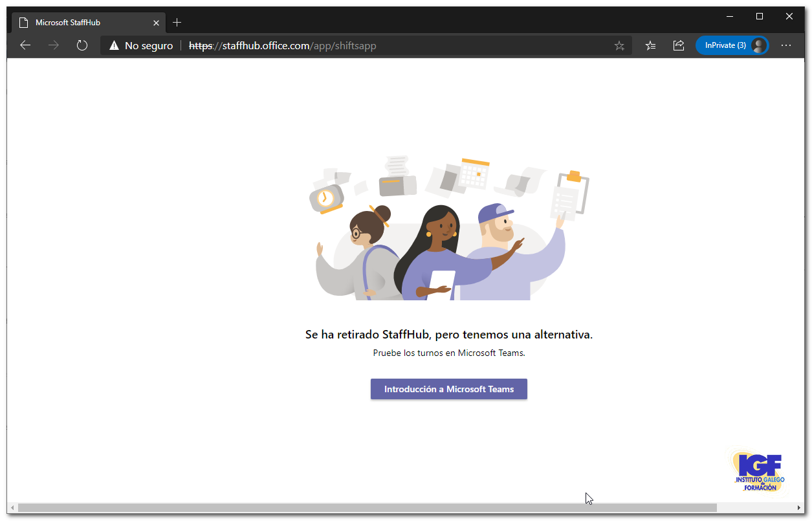812x521 pixels.
Task: Click the No seguro warning icon
Action: click(115, 46)
